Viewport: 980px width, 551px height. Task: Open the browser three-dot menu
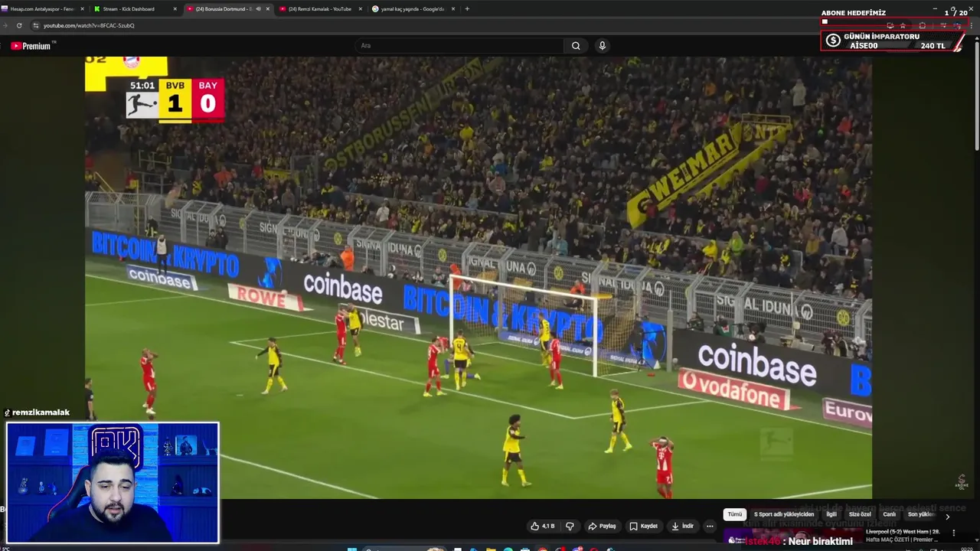971,25
